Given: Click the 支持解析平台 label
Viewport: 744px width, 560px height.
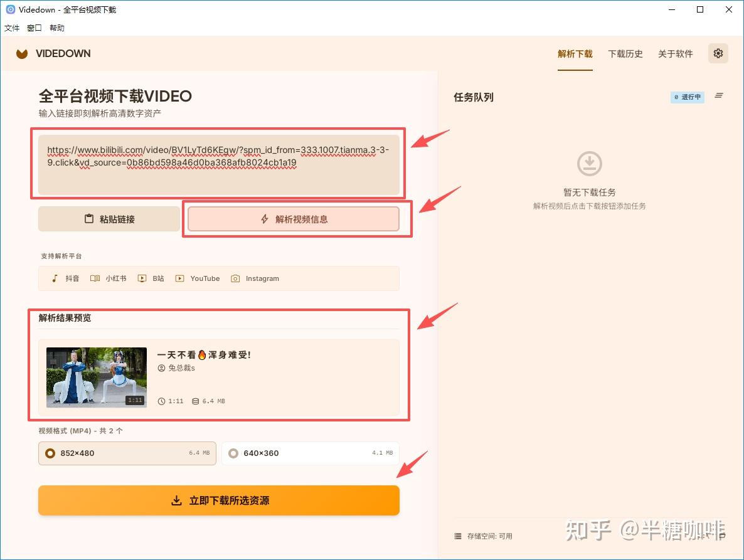Looking at the screenshot, I should [x=61, y=256].
